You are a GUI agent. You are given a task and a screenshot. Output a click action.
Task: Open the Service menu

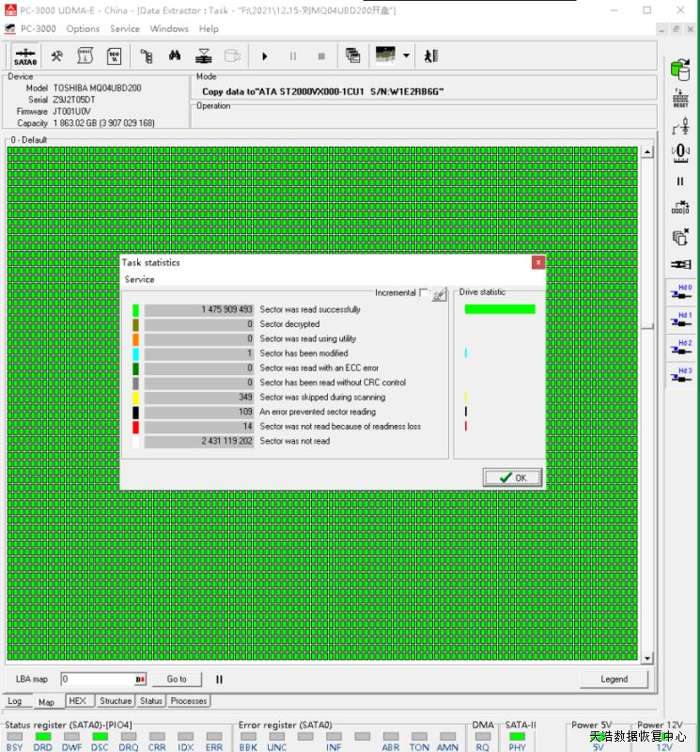click(x=124, y=29)
